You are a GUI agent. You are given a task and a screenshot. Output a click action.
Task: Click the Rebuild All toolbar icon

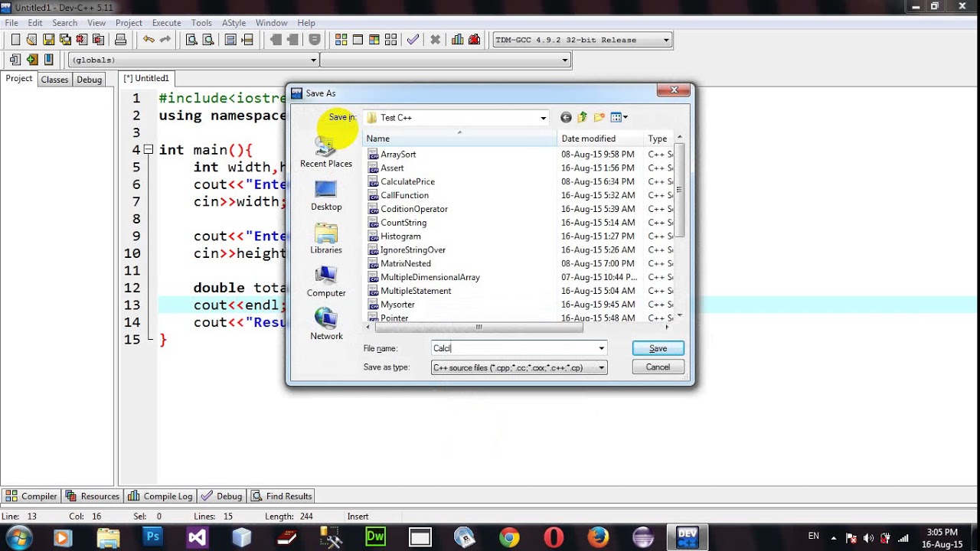[x=391, y=40]
